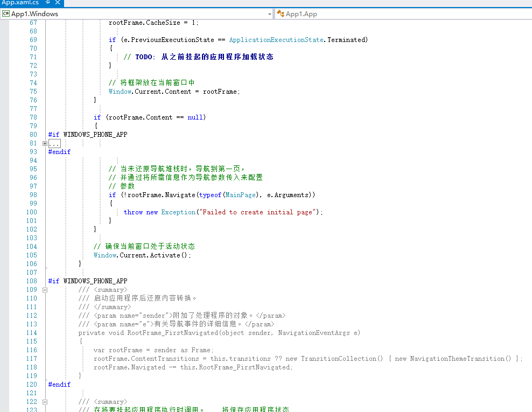Image resolution: width=532 pixels, height=412 pixels.
Task: Click rootFrame.Navigated on line 118
Action: [130, 367]
